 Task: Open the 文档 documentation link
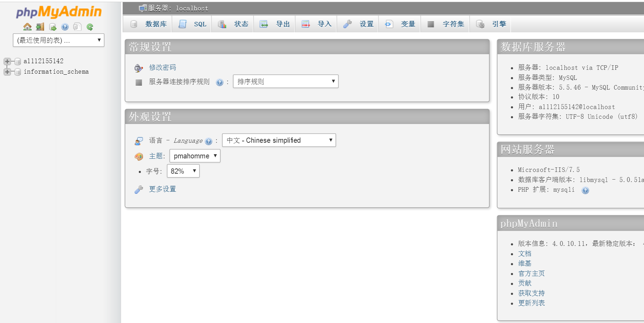pyautogui.click(x=525, y=254)
